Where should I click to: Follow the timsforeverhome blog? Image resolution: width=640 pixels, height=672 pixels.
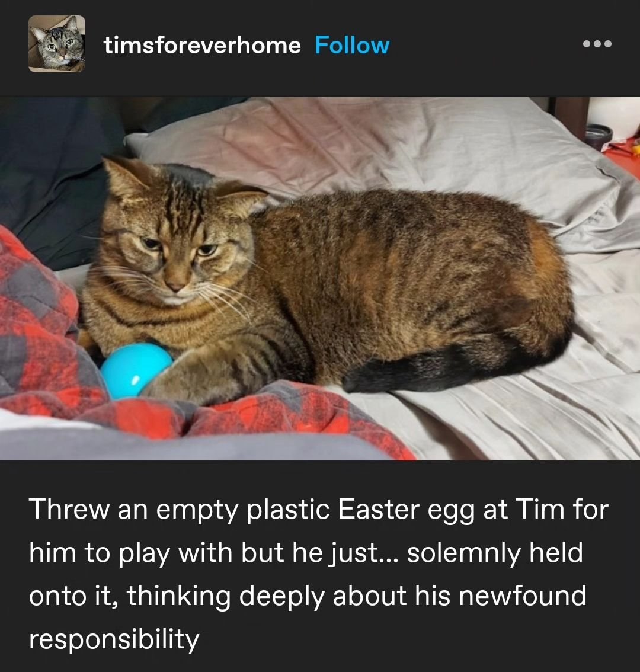tap(352, 45)
